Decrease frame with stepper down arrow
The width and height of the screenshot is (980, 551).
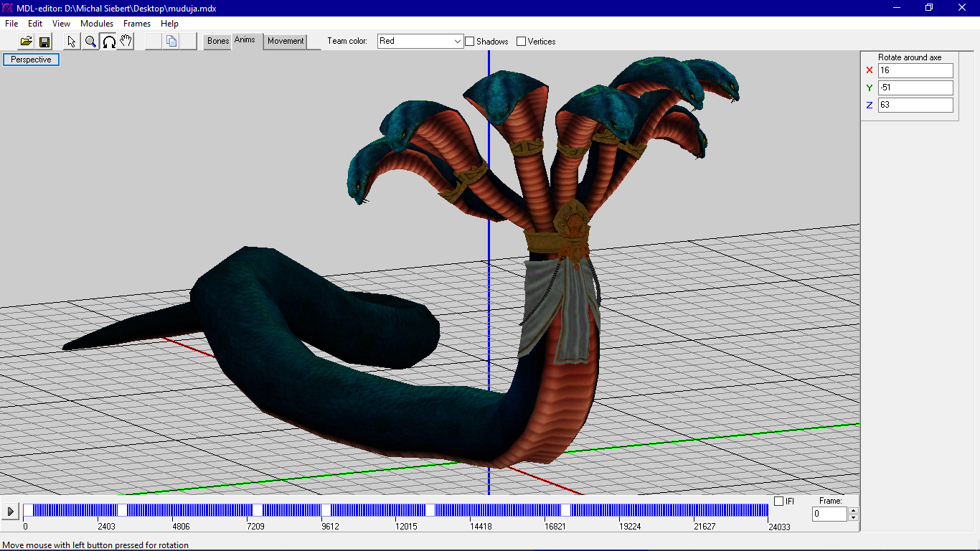[853, 517]
